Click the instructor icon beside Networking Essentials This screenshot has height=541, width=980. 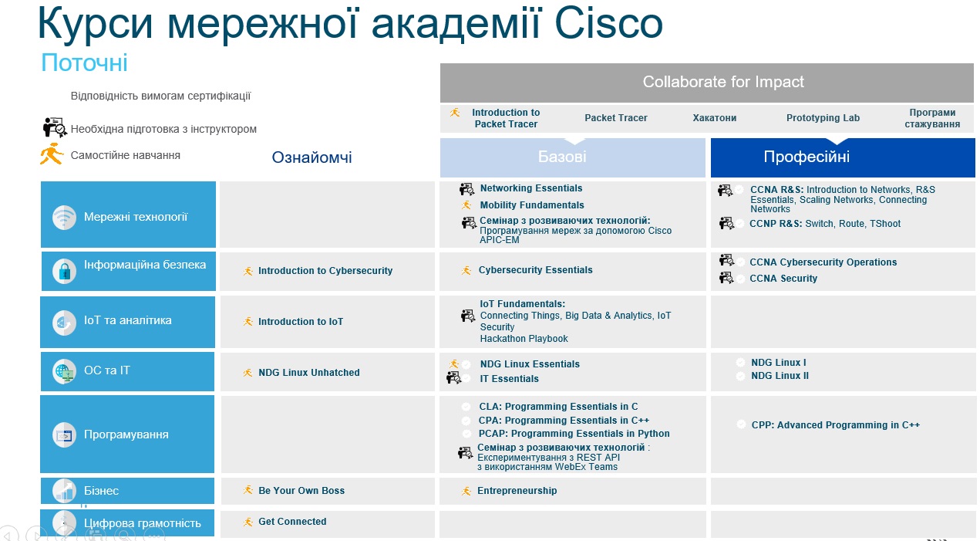point(467,189)
